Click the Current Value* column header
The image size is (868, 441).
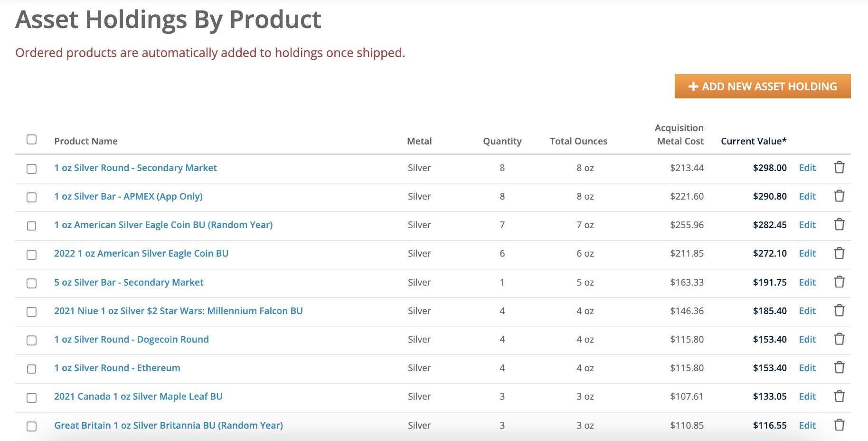click(754, 141)
